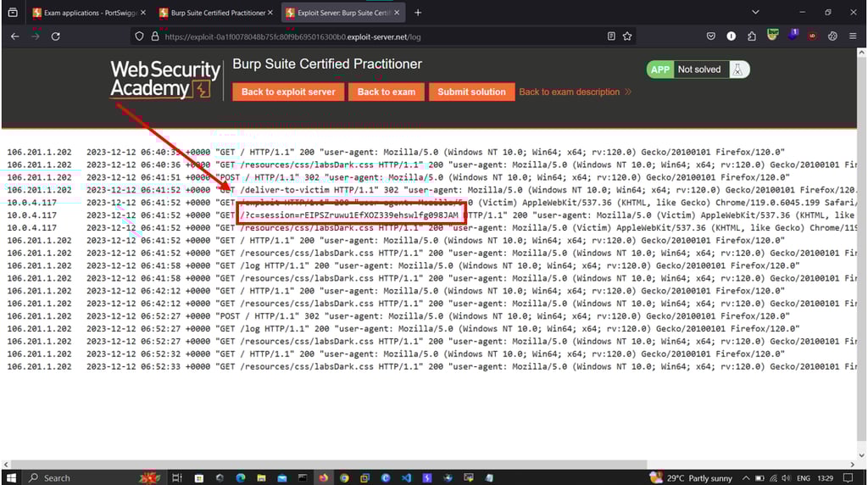Go forward with the browser arrow
This screenshot has width=868, height=485.
click(x=36, y=36)
